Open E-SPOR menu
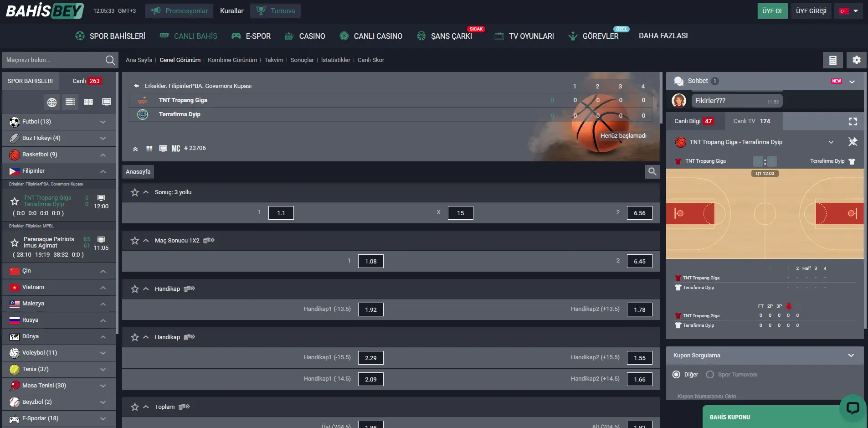This screenshot has width=868, height=428. tap(251, 36)
